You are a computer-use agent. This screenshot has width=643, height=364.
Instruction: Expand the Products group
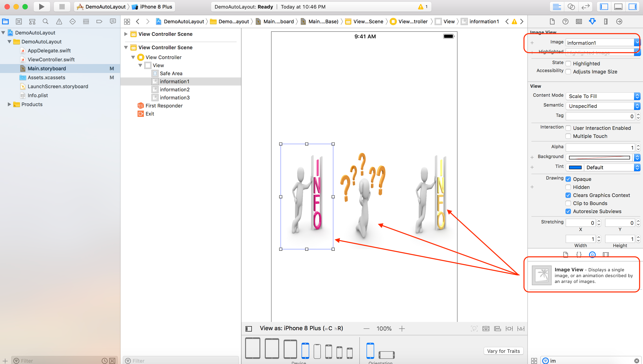(x=9, y=104)
